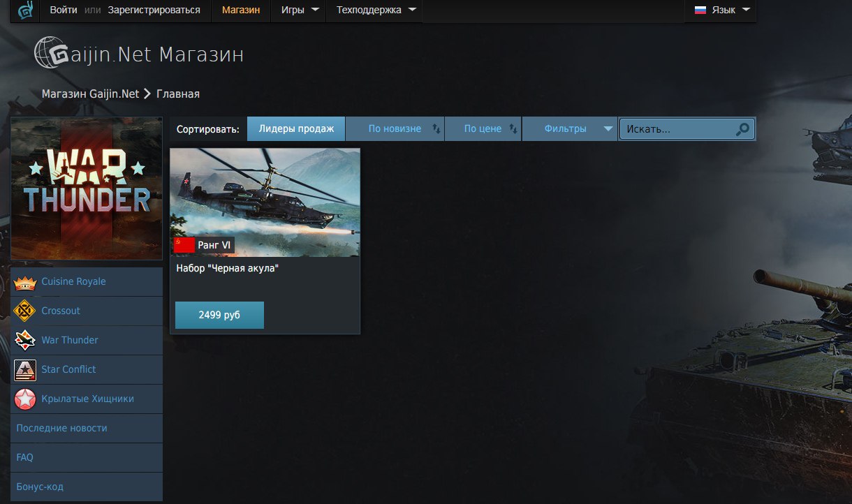Click the War Thunder sidebar icon
This screenshot has height=504, width=852.
[25, 340]
